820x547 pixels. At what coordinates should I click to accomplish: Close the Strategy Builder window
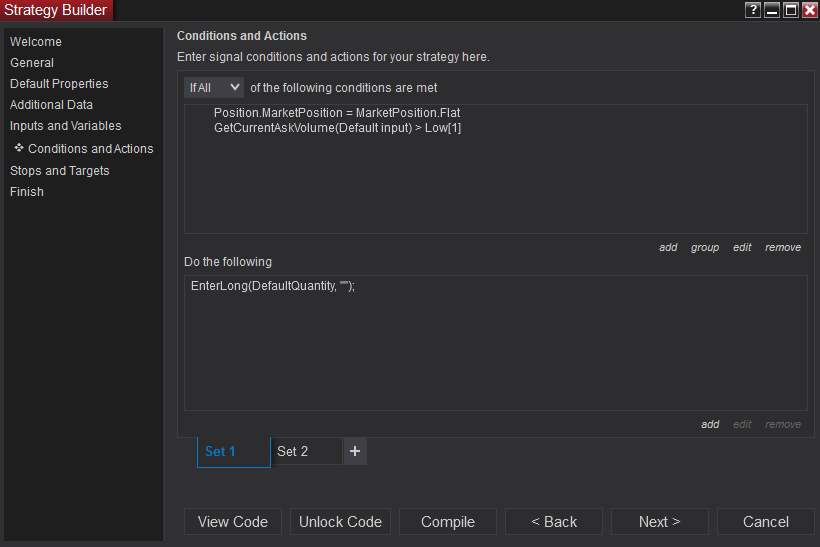[x=809, y=10]
